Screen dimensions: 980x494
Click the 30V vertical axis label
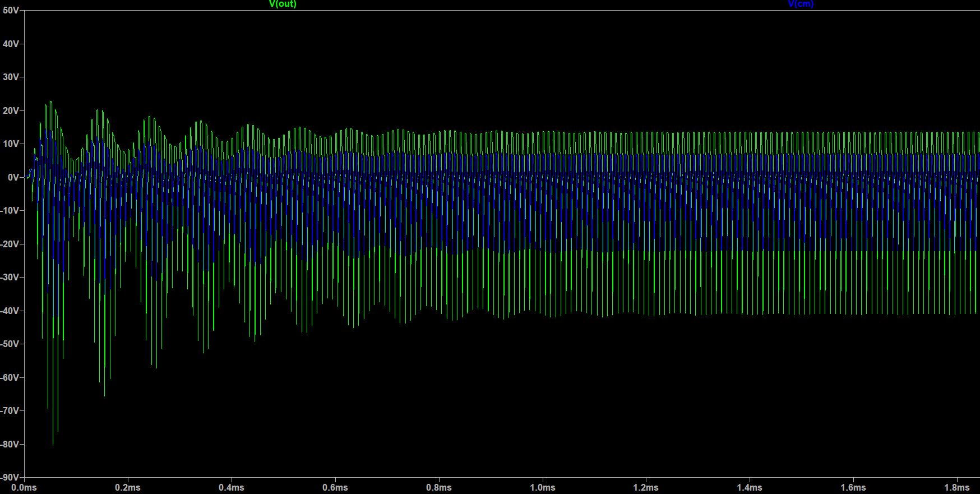[11, 77]
